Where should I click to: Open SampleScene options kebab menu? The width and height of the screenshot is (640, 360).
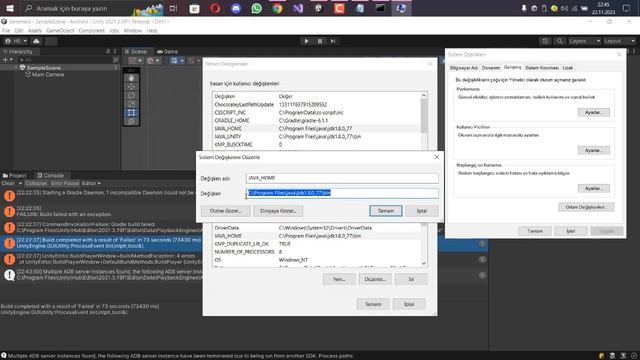click(x=116, y=67)
